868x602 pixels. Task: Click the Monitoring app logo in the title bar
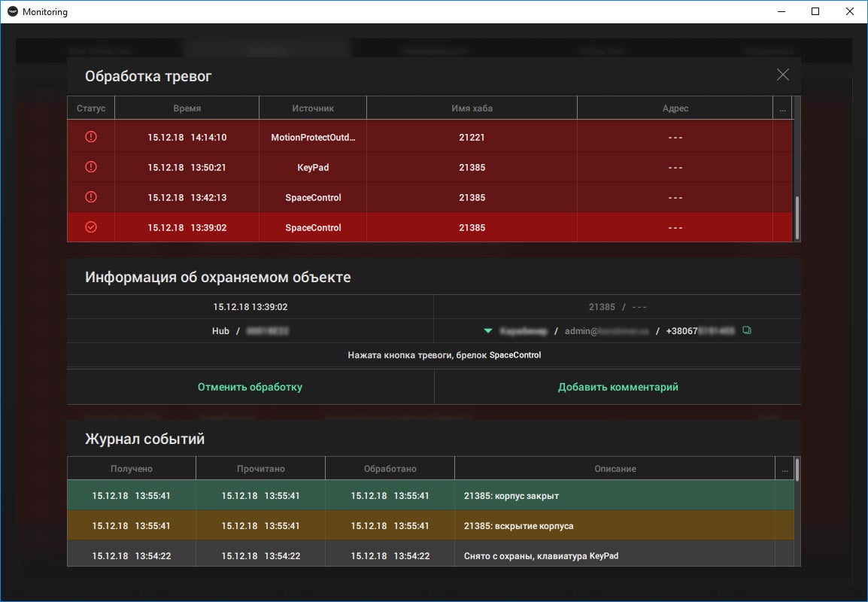(x=12, y=11)
